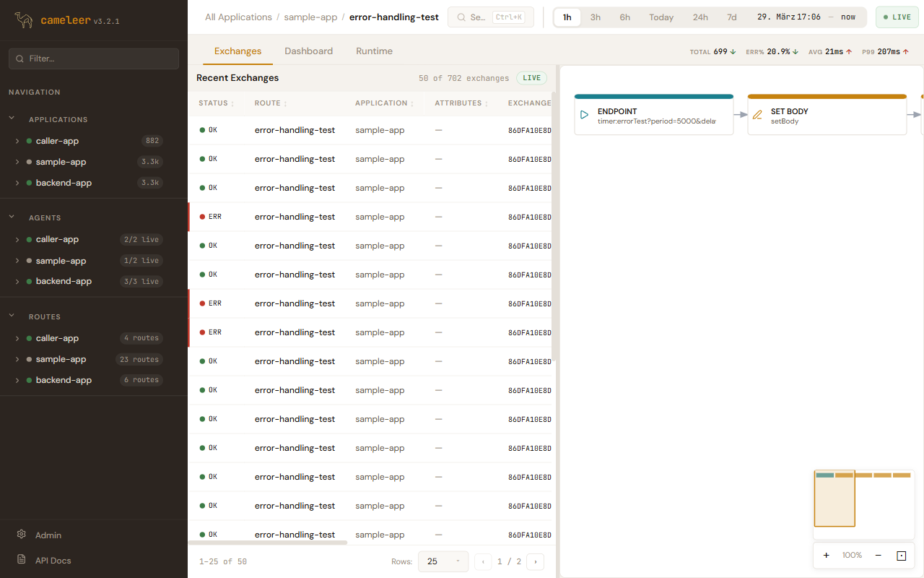Image resolution: width=924 pixels, height=578 pixels.
Task: Click the diagram minimap overview
Action: pyautogui.click(x=863, y=504)
